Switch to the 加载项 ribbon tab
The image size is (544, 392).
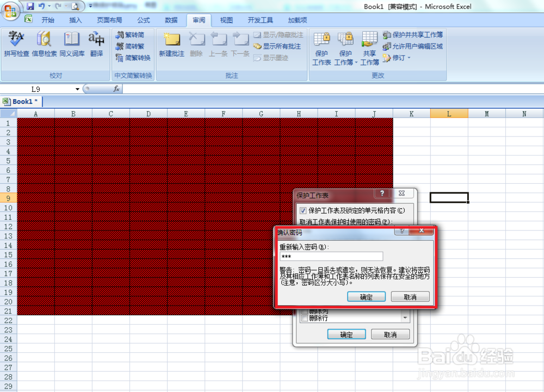click(298, 20)
